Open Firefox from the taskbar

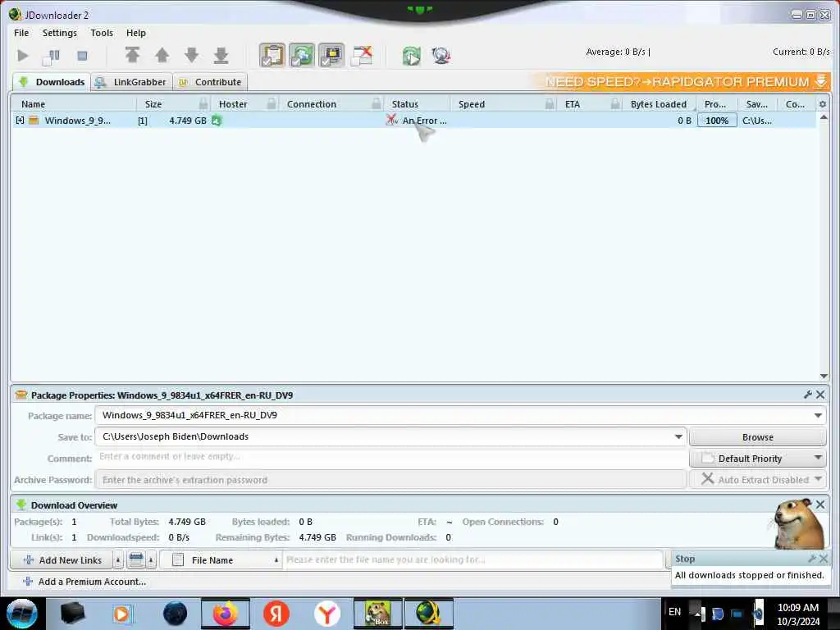[x=226, y=614]
